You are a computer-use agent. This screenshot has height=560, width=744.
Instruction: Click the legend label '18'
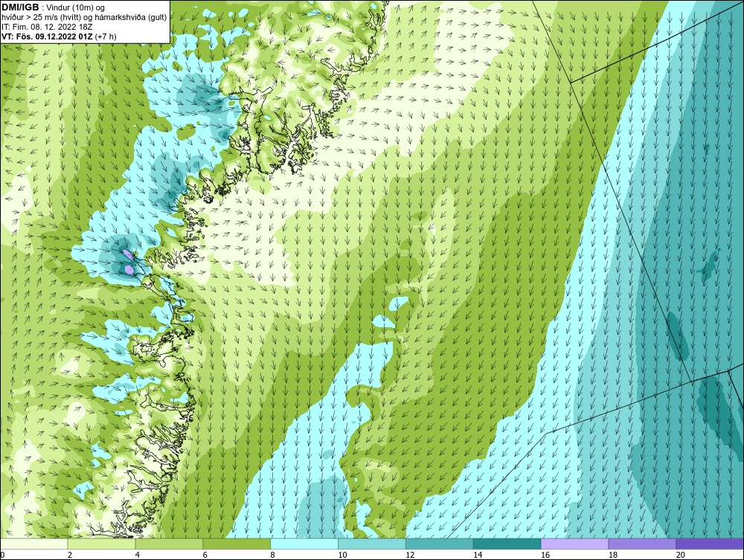(613, 555)
